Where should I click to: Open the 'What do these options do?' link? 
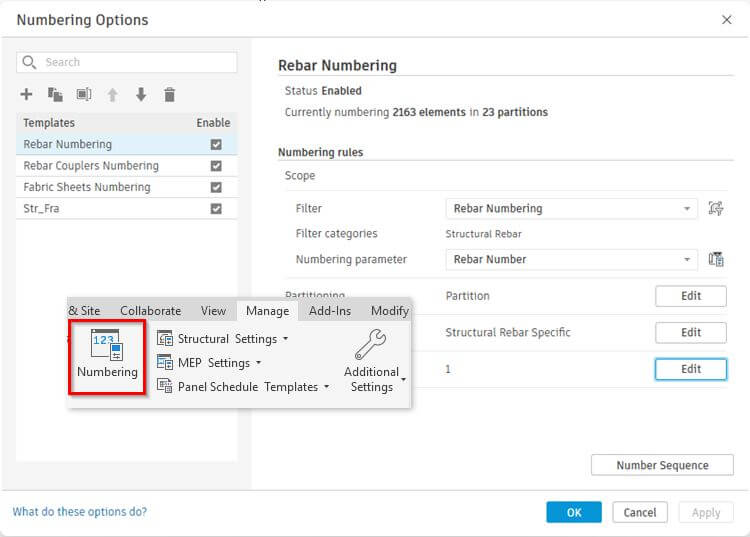click(79, 512)
